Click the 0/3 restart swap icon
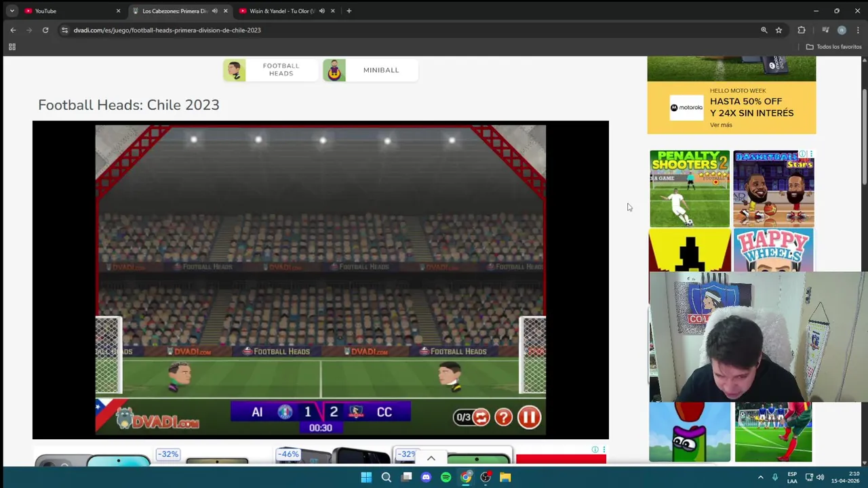The width and height of the screenshot is (868, 488). [481, 417]
